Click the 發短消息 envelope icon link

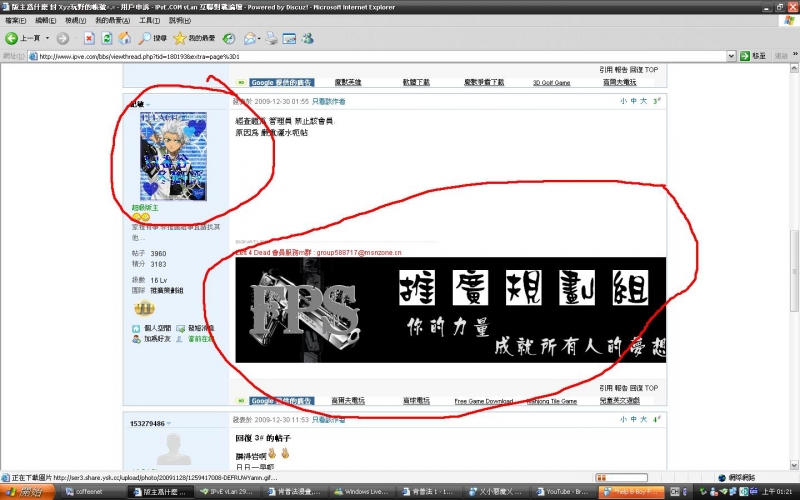pyautogui.click(x=180, y=329)
